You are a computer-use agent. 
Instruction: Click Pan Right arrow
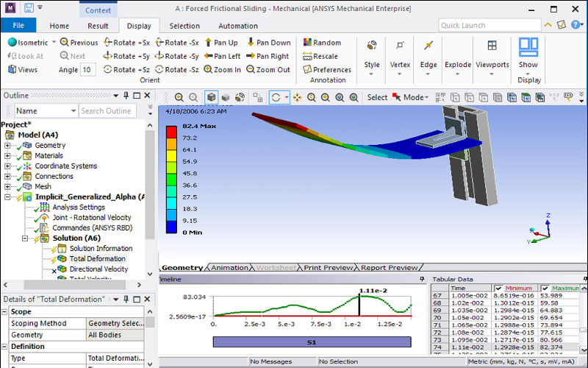click(x=268, y=56)
